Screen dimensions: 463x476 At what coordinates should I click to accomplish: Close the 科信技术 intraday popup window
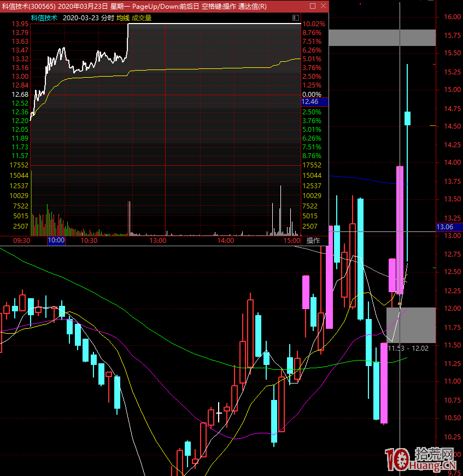tap(323, 6)
